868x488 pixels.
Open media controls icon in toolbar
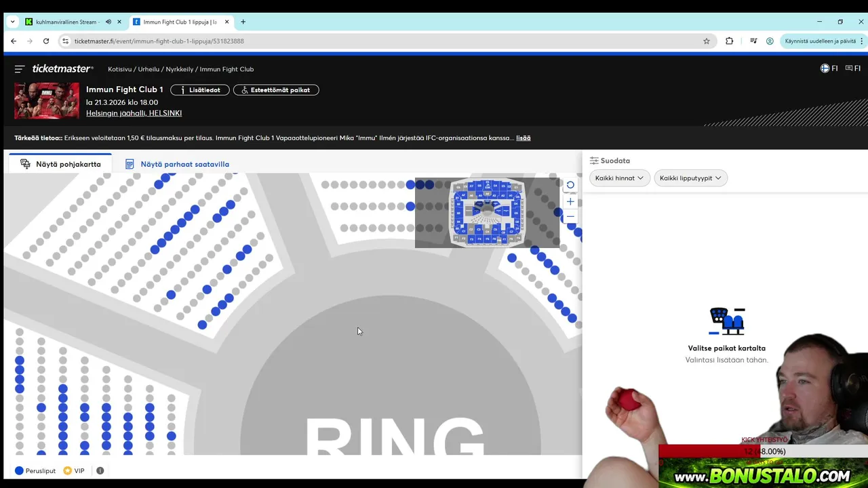(x=753, y=41)
